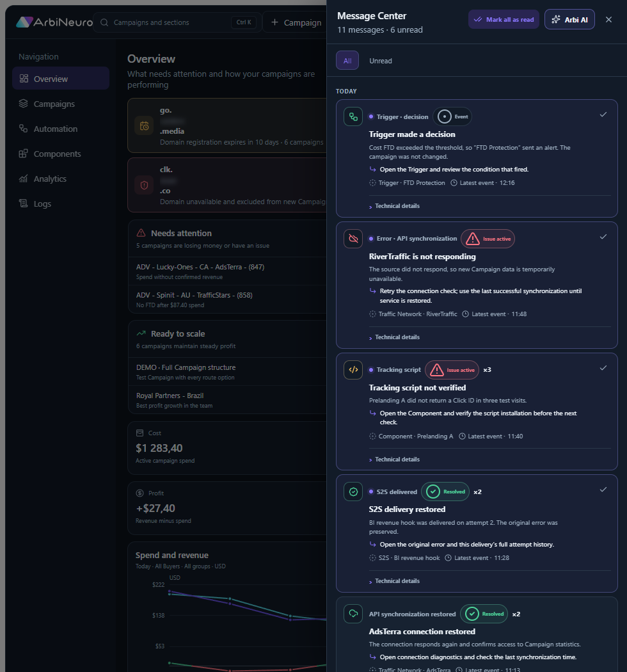Click the search magnifier icon
Screen dimensions: 627x672
coord(104,22)
